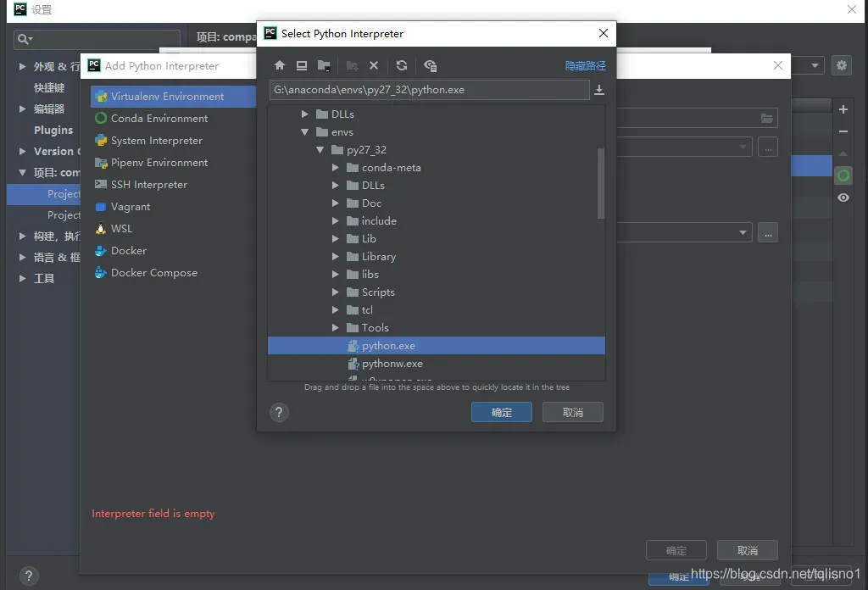Viewport: 868px width, 590px height.
Task: Click the file tree vertical scrollbar
Action: (601, 182)
